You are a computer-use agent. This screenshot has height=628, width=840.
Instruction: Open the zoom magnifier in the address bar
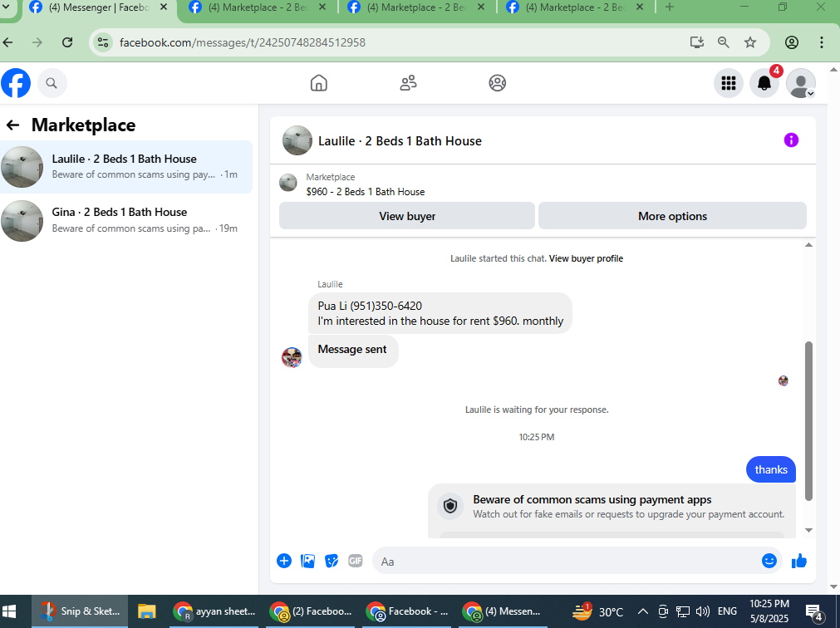pyautogui.click(x=723, y=42)
